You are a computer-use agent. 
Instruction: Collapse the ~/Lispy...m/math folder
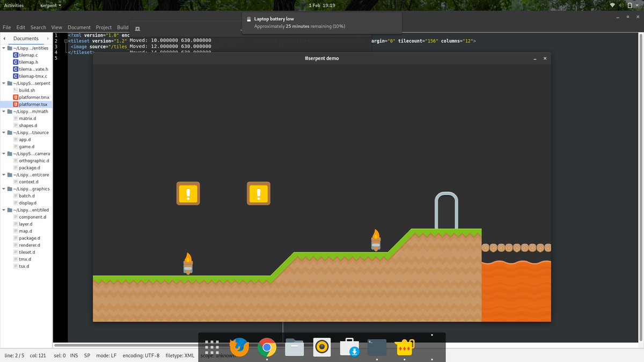tap(4, 112)
